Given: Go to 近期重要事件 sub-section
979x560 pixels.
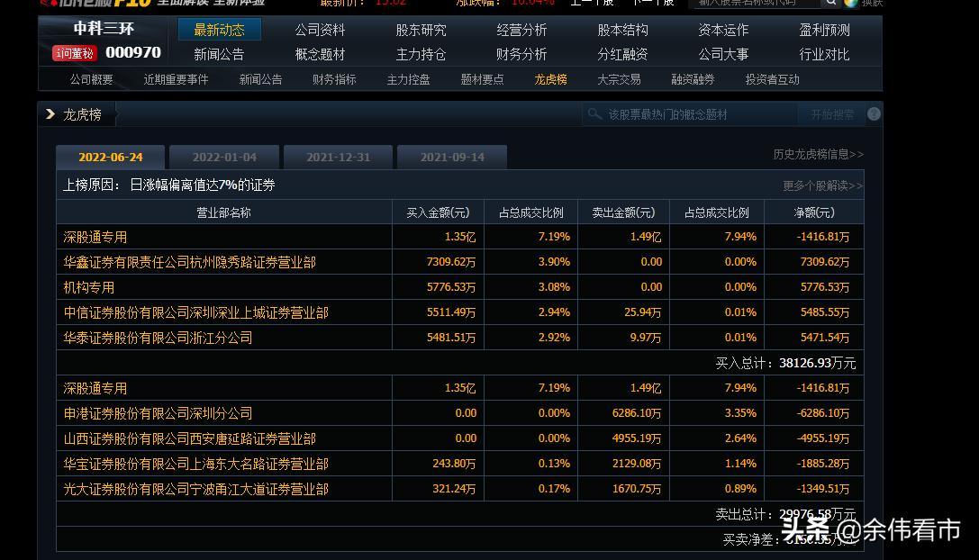Looking at the screenshot, I should pos(176,79).
